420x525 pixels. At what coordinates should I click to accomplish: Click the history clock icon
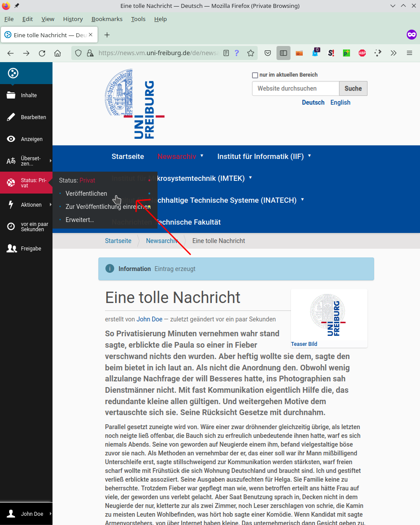click(x=11, y=226)
